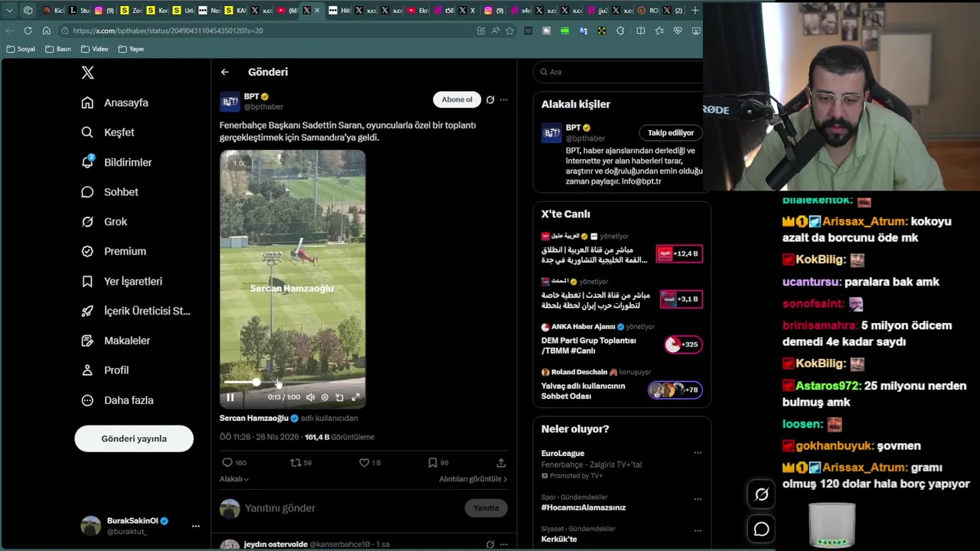Viewport: 980px width, 551px height.
Task: Pause the video playback
Action: click(x=230, y=397)
